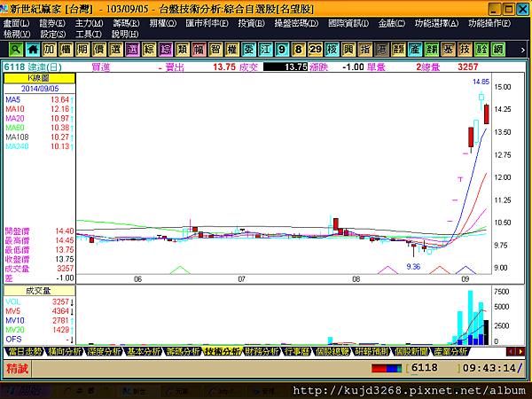This screenshot has width=532, height=399.
Task: Switch to the 當日走勢 tab
Action: [24, 351]
